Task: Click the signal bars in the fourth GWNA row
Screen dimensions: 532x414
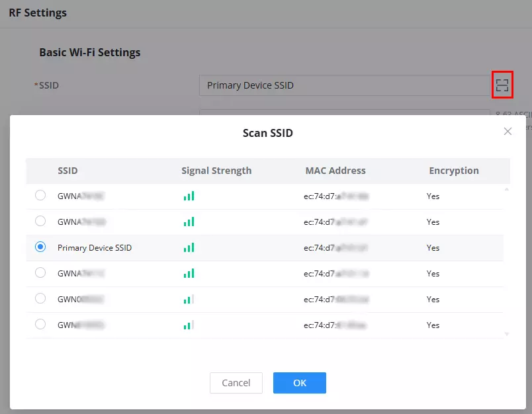Action: (x=189, y=273)
